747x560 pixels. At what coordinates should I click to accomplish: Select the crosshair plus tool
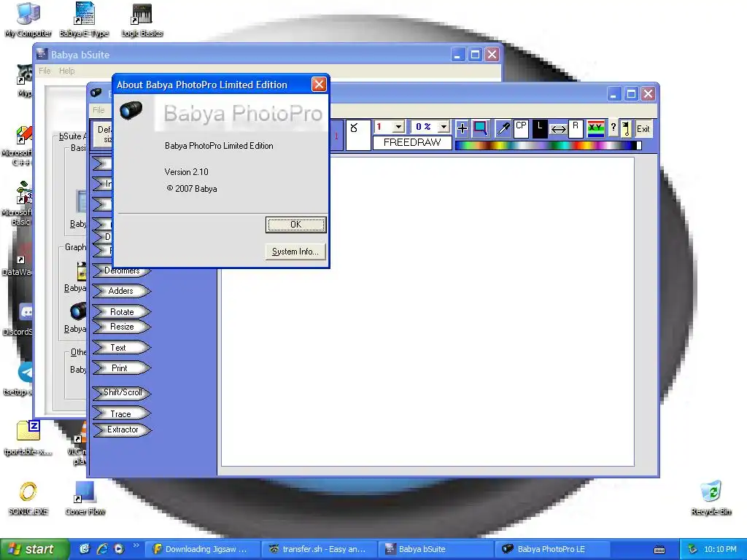coord(462,128)
